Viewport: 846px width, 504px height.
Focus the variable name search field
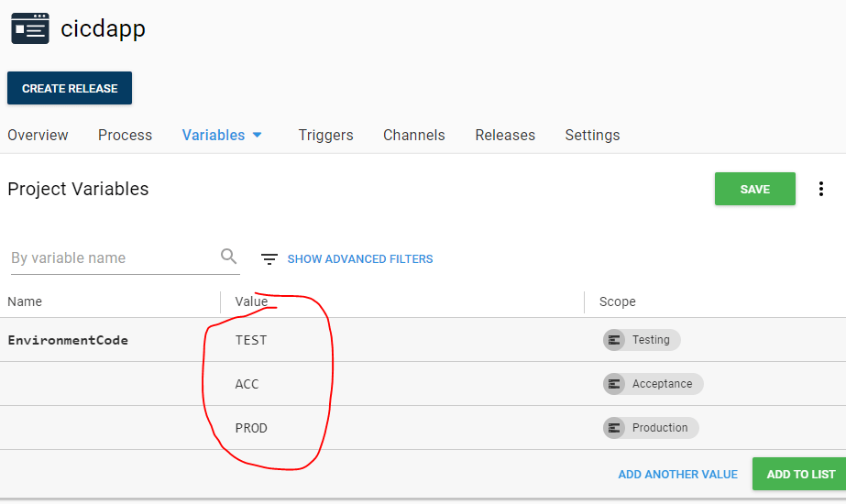[x=110, y=258]
